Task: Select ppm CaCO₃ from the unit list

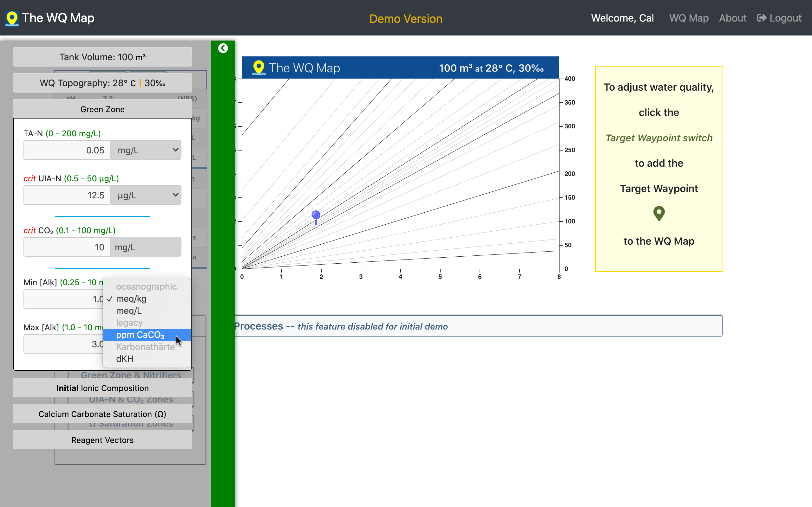Action: pos(140,335)
